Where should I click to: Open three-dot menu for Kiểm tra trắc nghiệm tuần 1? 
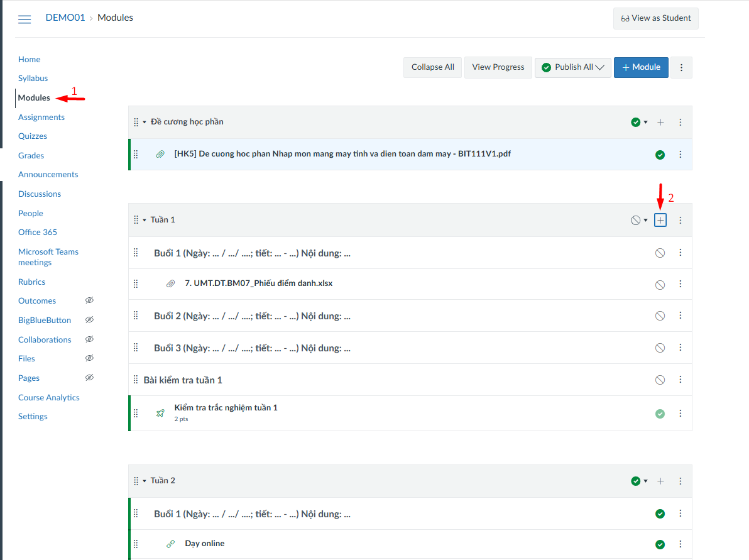point(681,414)
